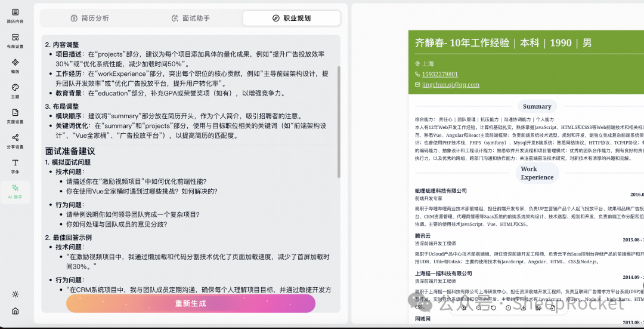Click the 关键词优化 bullet label
644x329 pixels.
coord(72,126)
